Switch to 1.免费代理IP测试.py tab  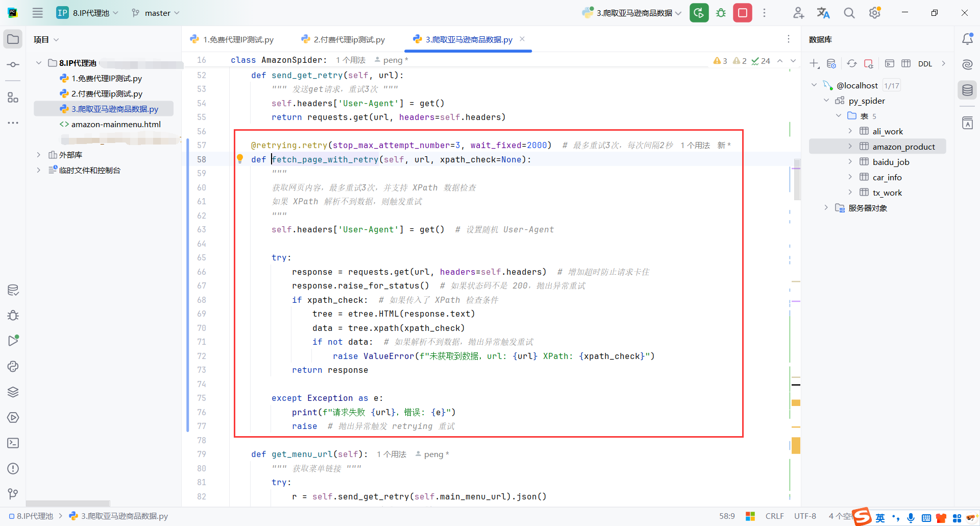click(x=232, y=39)
